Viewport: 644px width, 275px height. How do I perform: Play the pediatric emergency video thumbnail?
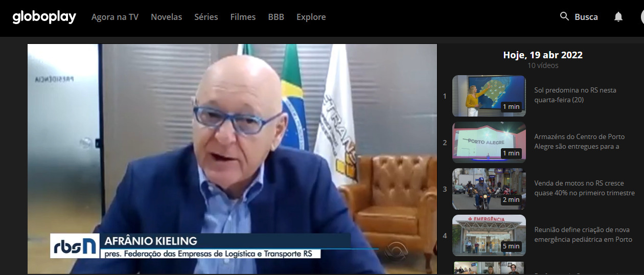[489, 235]
